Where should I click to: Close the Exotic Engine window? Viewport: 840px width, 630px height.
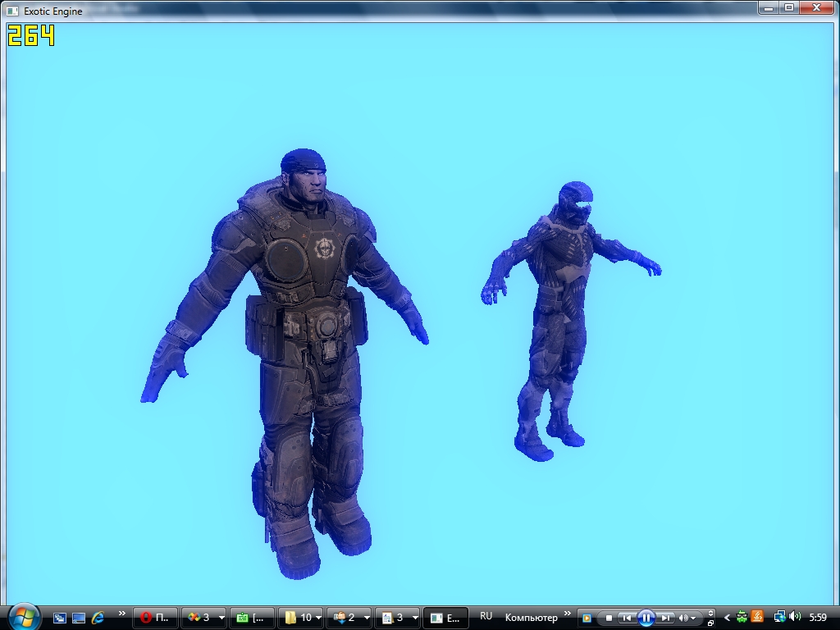pyautogui.click(x=816, y=8)
